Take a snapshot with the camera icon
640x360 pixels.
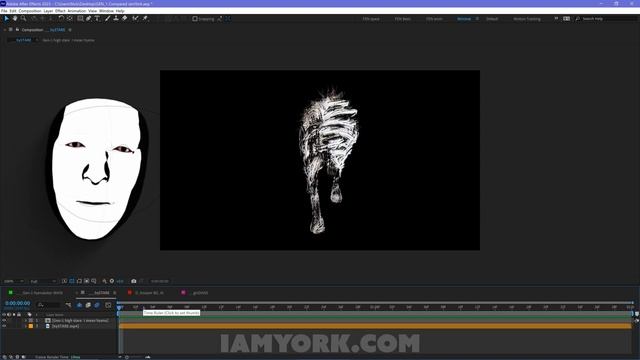click(133, 281)
